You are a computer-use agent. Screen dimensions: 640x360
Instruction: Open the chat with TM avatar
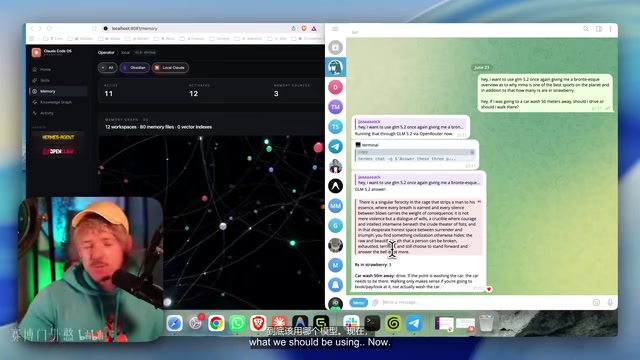(x=336, y=107)
